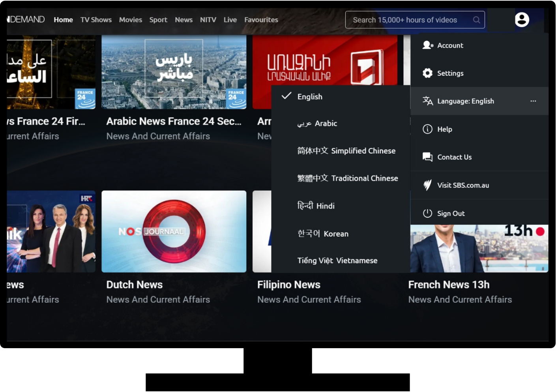
Task: Follow the Visit SBS.com.au link
Action: (479, 185)
